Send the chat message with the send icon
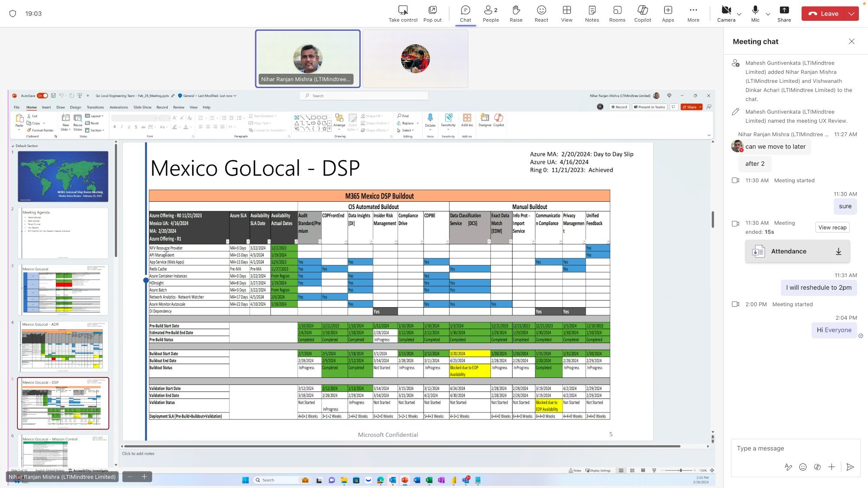 coord(850,467)
